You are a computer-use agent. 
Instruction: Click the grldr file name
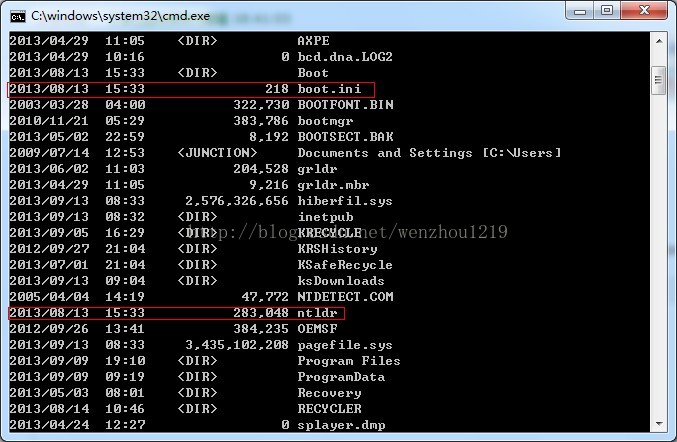coord(317,169)
